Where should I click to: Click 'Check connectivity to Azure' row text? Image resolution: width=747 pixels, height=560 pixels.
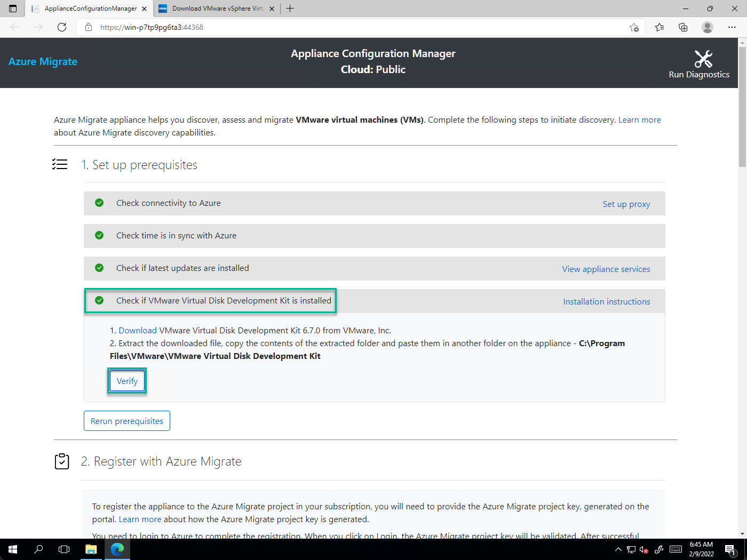[x=169, y=203]
